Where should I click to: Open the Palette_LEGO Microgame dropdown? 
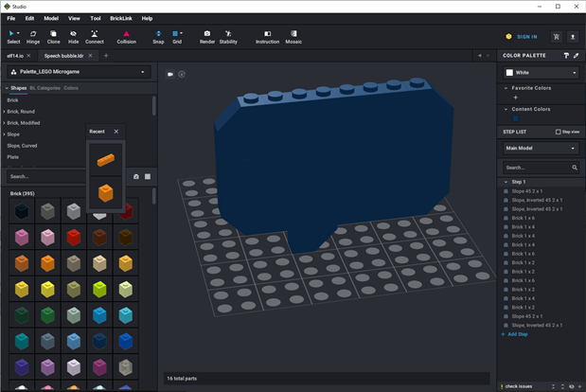coord(78,72)
